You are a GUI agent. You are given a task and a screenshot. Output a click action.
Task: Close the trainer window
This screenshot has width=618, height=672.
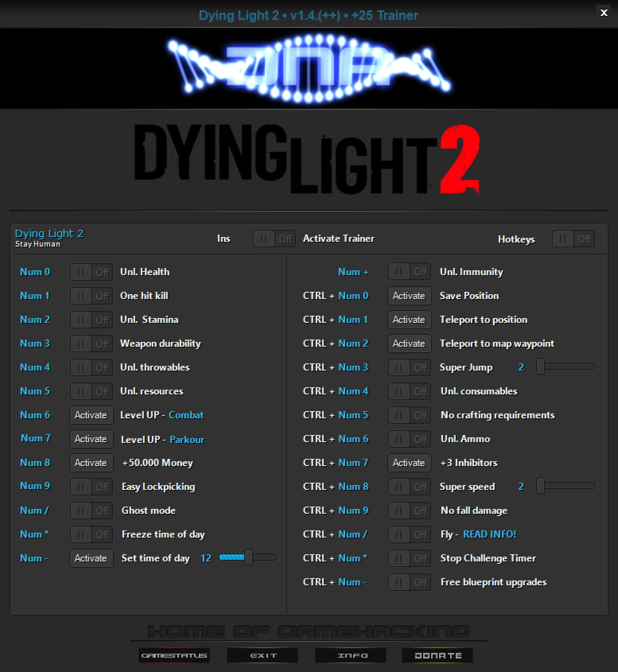604,13
